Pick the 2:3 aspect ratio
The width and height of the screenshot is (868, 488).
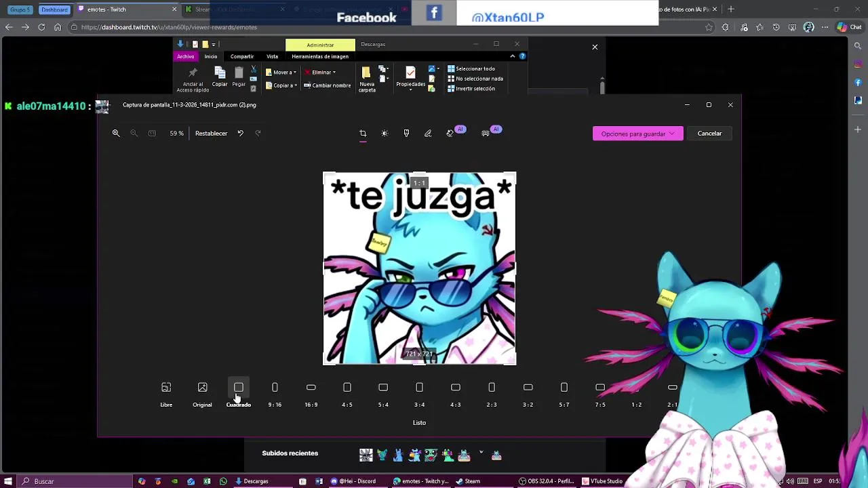[x=492, y=394]
